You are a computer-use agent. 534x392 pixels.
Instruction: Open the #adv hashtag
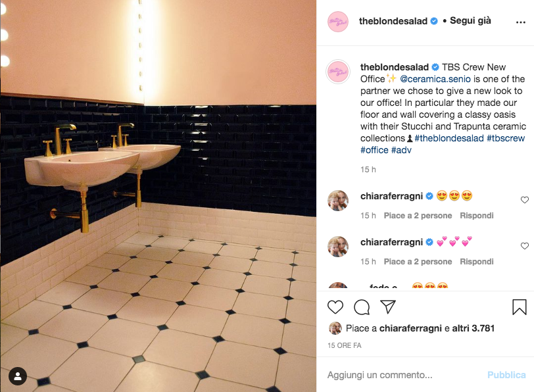click(401, 150)
